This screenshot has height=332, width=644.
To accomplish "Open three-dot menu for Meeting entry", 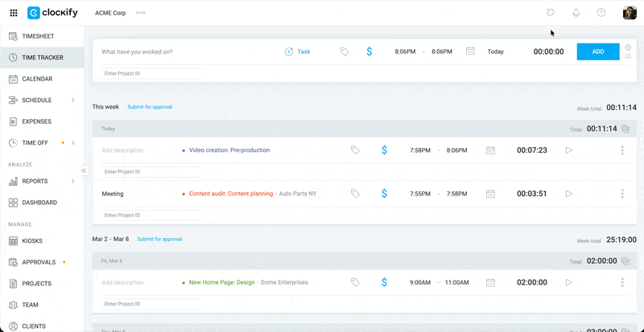I will [x=622, y=194].
